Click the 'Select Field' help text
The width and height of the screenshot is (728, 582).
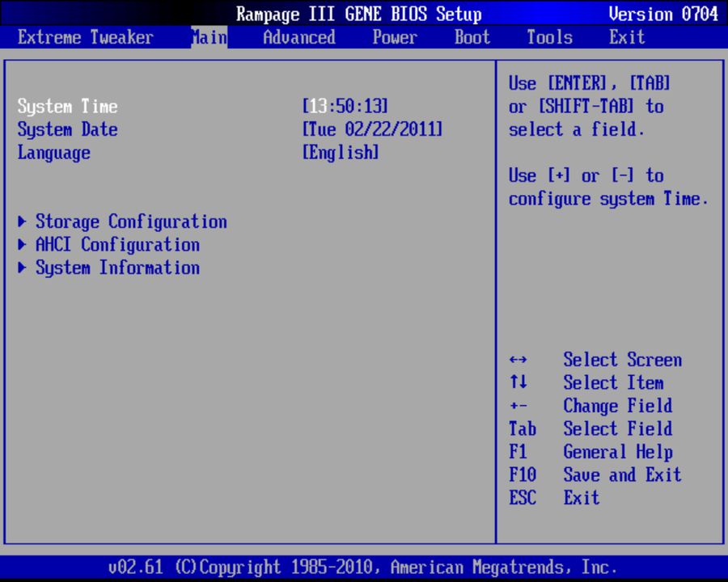coord(618,428)
